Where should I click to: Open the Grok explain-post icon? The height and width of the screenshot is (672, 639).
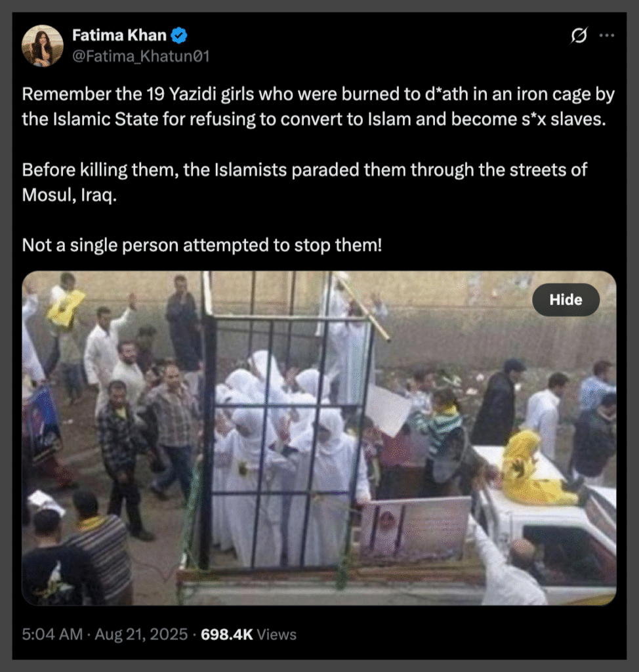579,35
